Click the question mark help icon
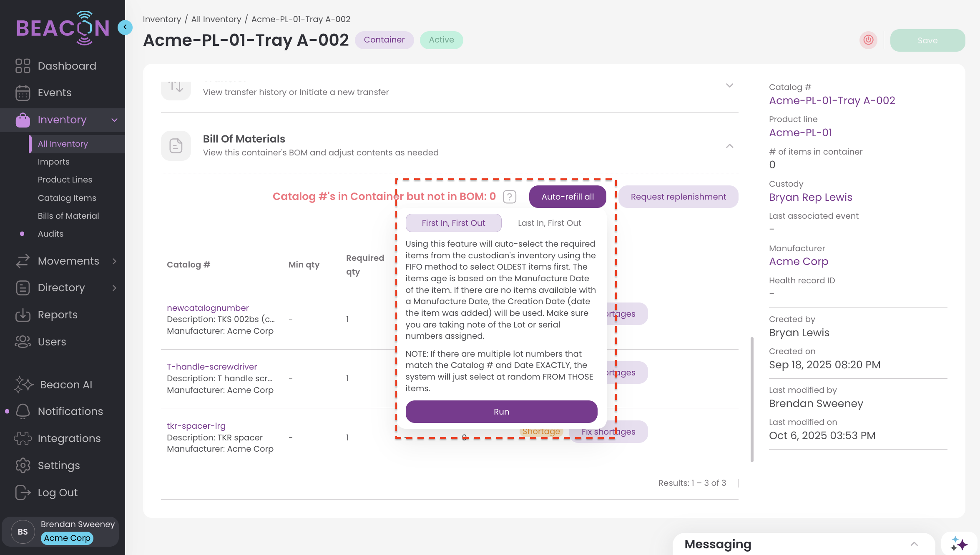Image resolution: width=980 pixels, height=555 pixels. click(x=510, y=197)
